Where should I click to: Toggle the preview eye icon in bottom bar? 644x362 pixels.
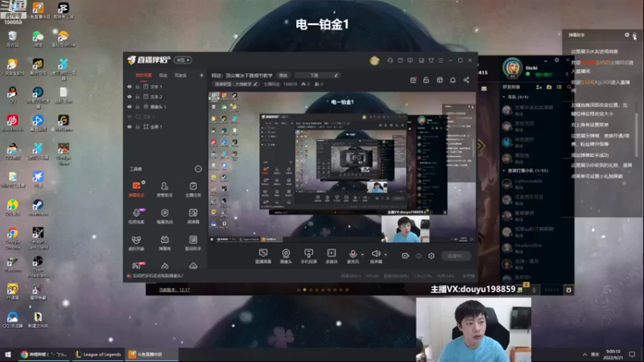(419, 256)
